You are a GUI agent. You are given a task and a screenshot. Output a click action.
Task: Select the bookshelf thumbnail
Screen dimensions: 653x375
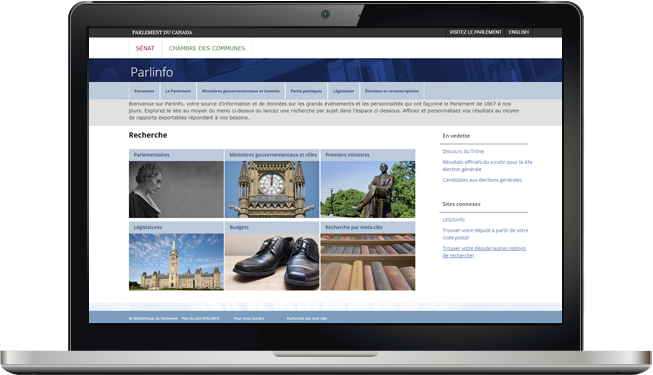[x=368, y=262]
